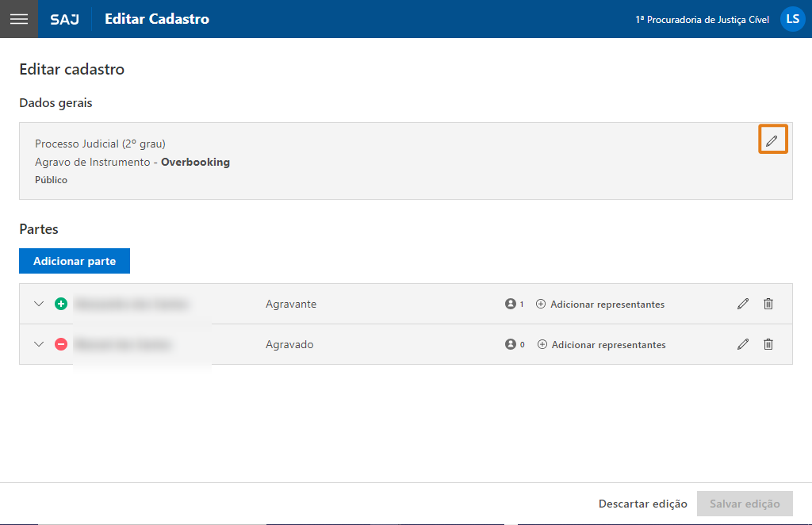
Task: Edit Dados gerais with pencil icon
Action: coord(772,140)
